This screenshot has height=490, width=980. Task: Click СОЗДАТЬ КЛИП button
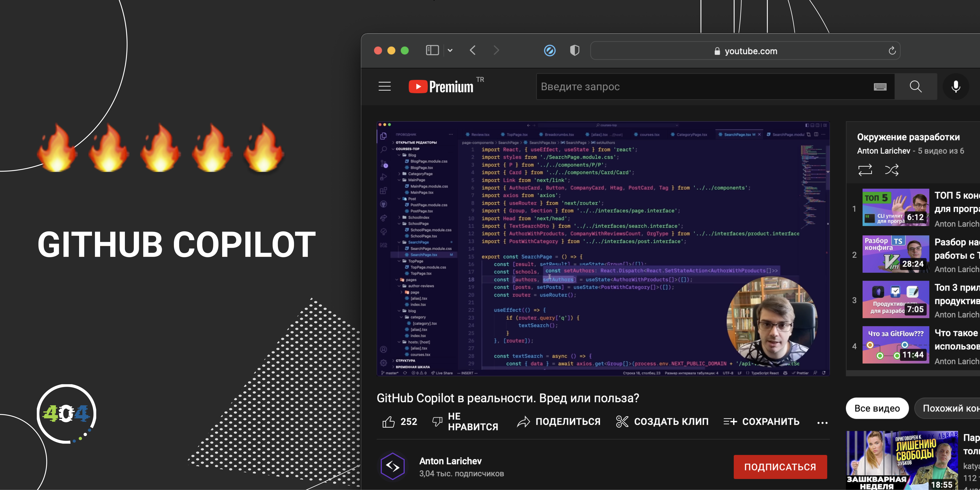click(662, 422)
